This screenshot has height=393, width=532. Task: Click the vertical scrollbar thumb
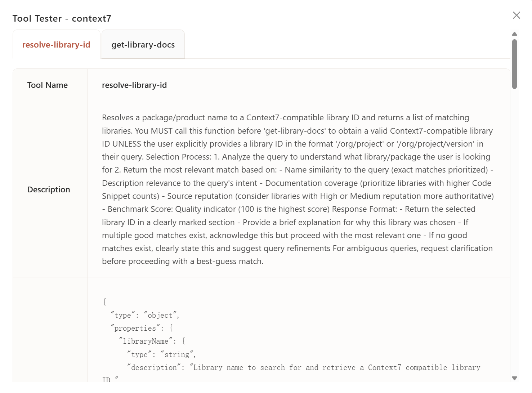tap(515, 64)
